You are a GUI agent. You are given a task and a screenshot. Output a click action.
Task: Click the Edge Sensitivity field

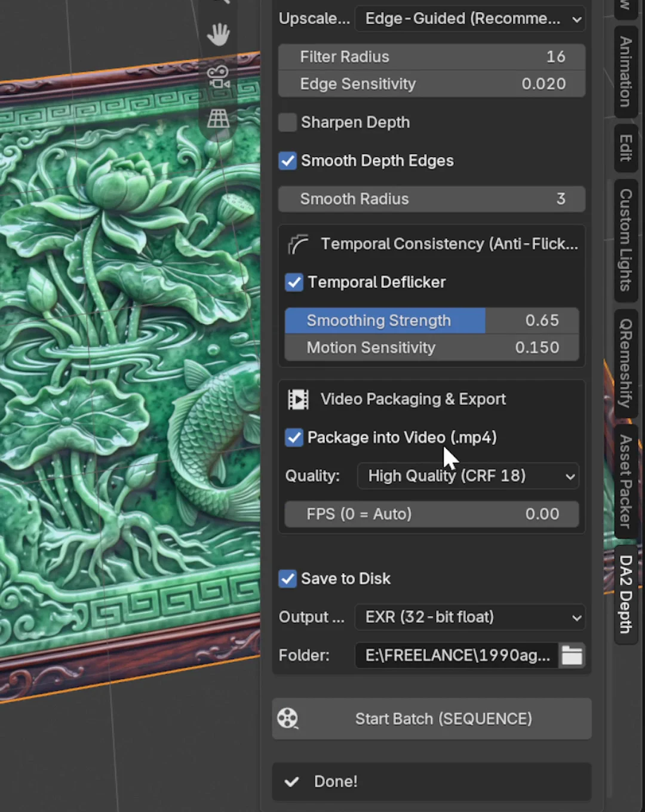[x=432, y=84]
